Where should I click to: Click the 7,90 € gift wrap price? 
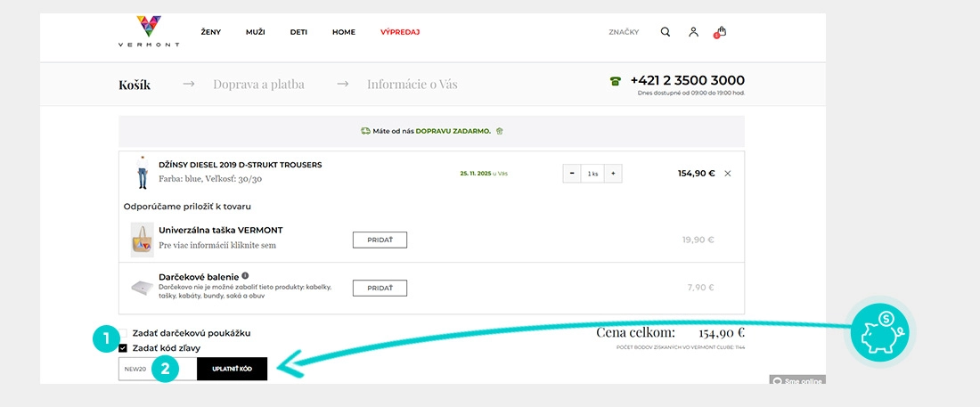700,288
